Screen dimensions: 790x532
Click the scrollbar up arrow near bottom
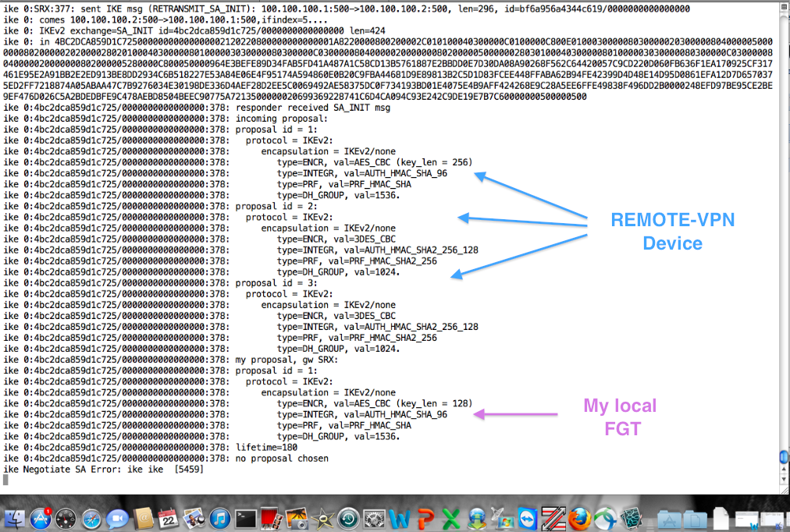tap(784, 469)
